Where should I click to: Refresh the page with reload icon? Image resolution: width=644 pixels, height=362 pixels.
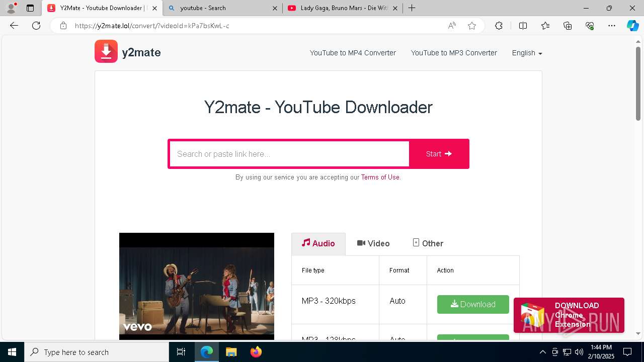click(x=36, y=26)
